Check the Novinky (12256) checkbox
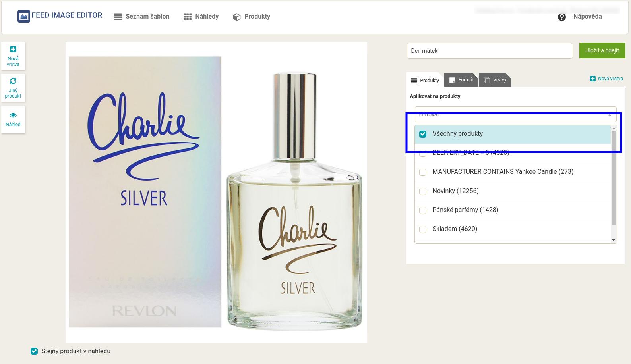The width and height of the screenshot is (631, 364). 423,191
